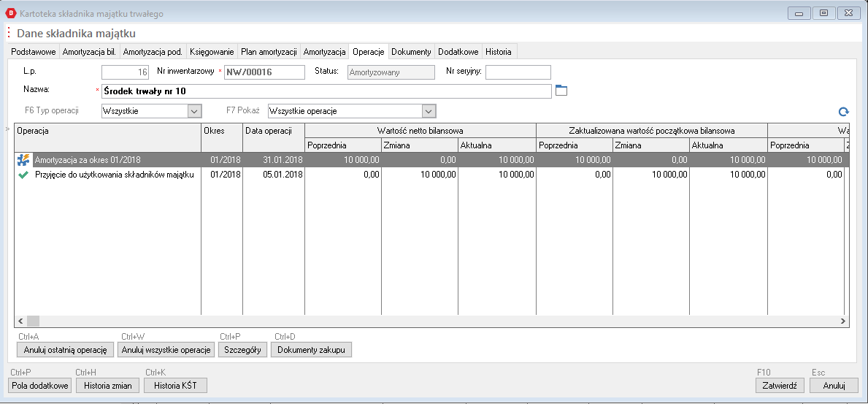This screenshot has height=404, width=868.
Task: Click the Amortyzacja za okres 01/2018 row icon
Action: click(x=22, y=160)
